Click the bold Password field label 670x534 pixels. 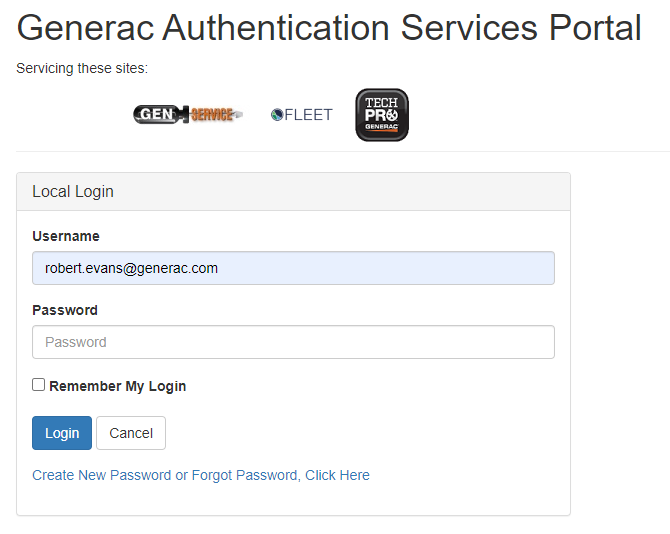tap(65, 310)
